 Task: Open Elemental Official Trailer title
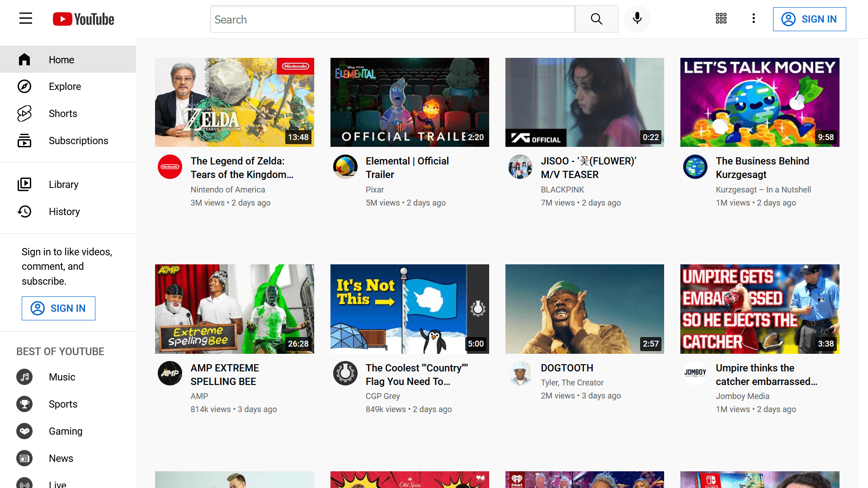coord(407,168)
